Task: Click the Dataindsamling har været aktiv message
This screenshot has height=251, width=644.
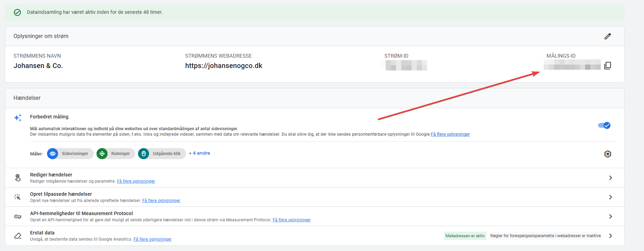Action: [x=95, y=12]
